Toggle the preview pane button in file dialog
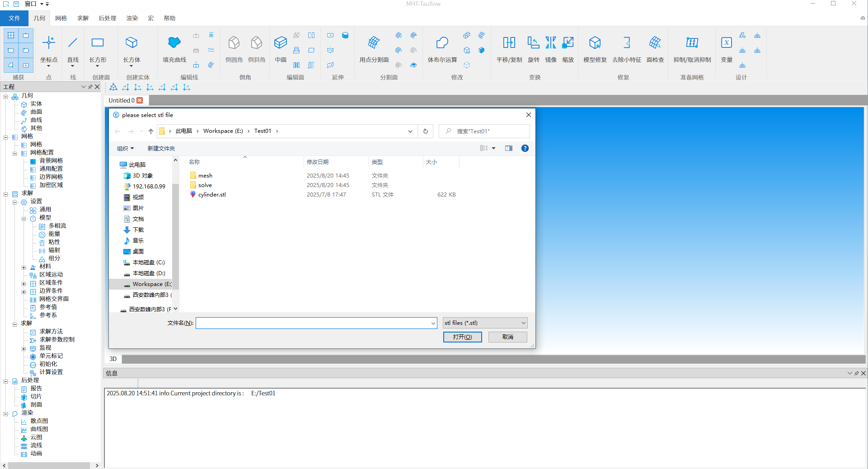 (509, 148)
